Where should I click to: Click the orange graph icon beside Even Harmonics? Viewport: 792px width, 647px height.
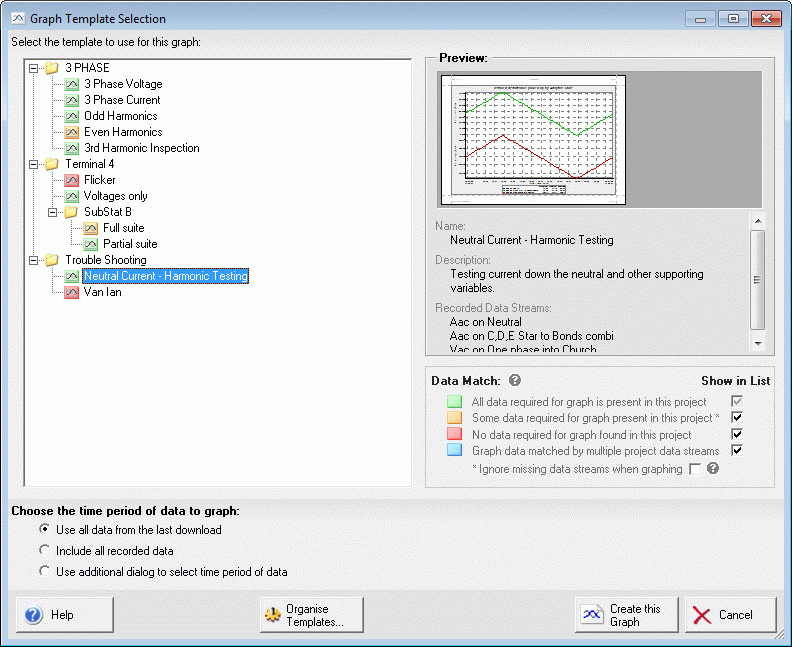(72, 132)
